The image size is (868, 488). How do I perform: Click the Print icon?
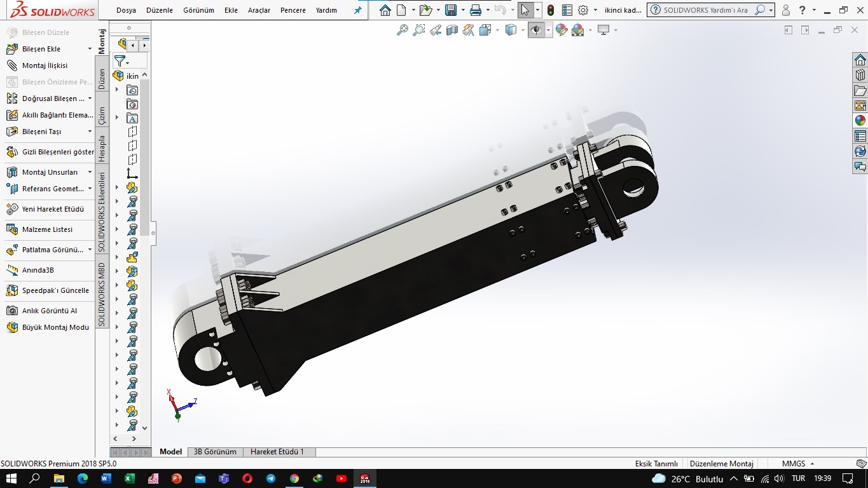475,10
